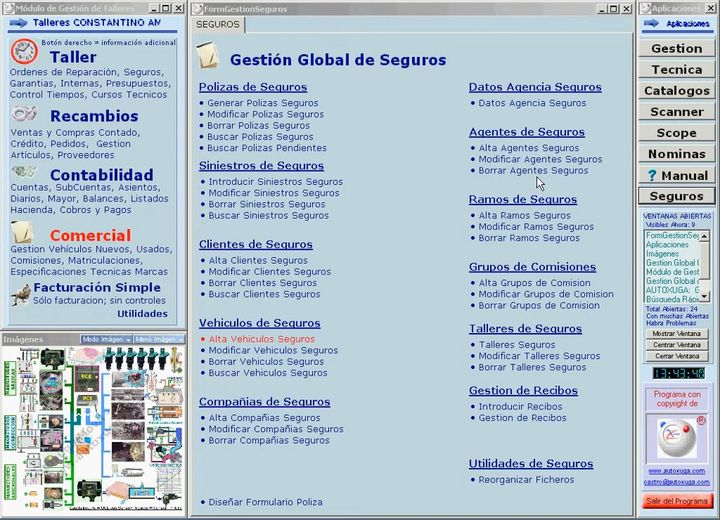
Task: Open Alta Vehiculos Seguros
Action: pyautogui.click(x=262, y=339)
